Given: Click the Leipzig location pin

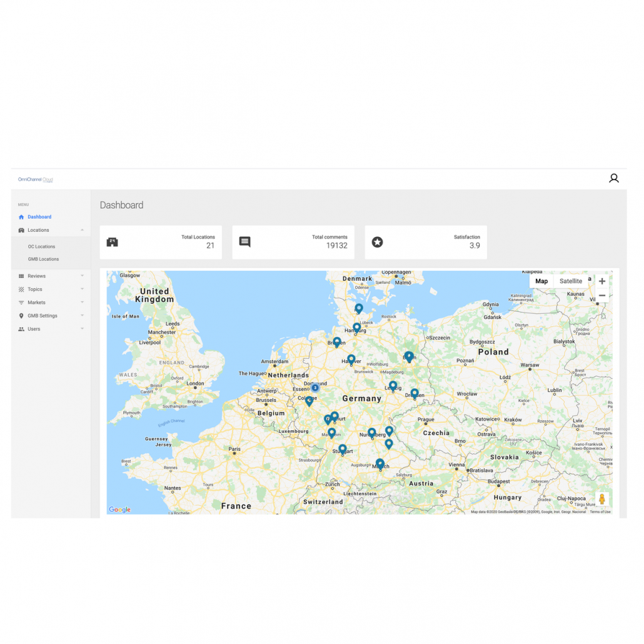Looking at the screenshot, I should point(393,386).
